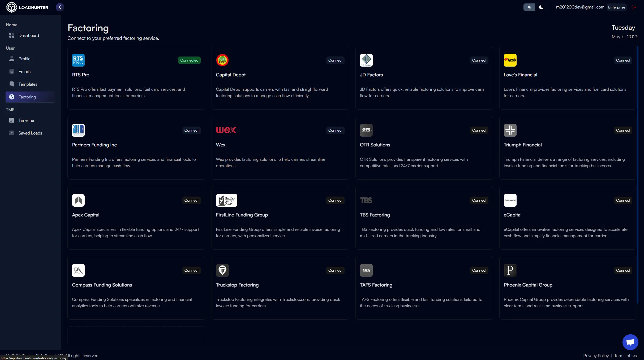
Task: Open the Templates menu item
Action: [x=30, y=84]
